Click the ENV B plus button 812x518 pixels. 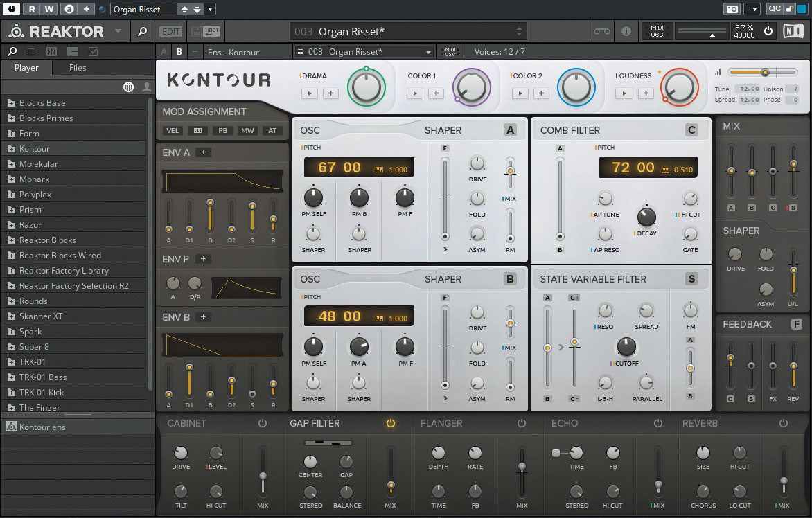[x=203, y=316]
